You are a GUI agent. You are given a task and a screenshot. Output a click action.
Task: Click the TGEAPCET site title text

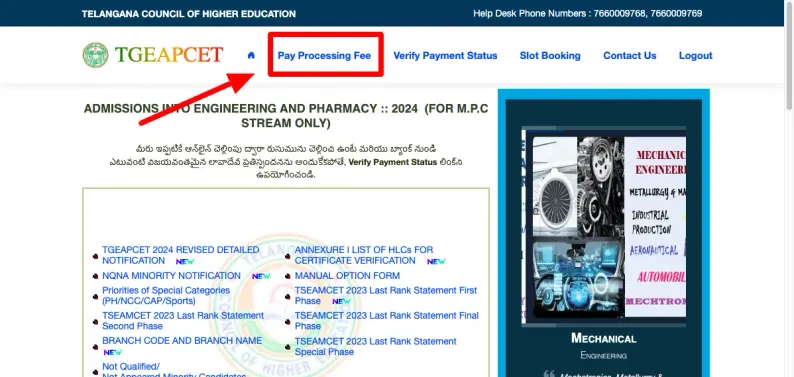click(169, 55)
